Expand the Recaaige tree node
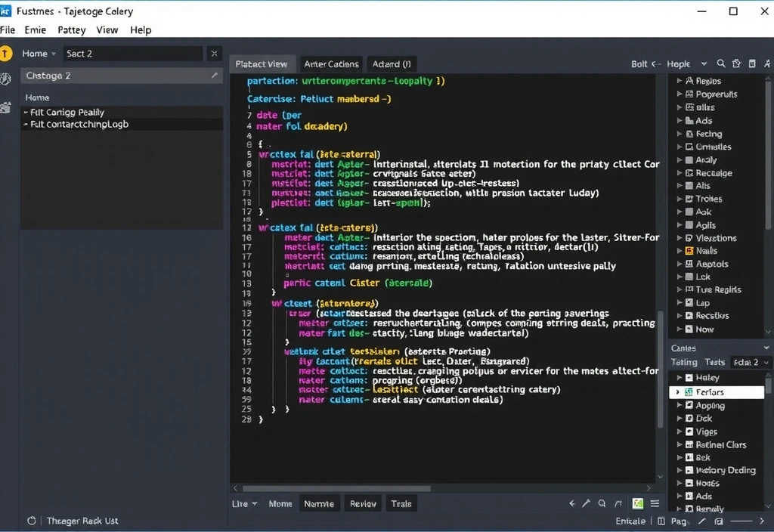 tap(680, 173)
